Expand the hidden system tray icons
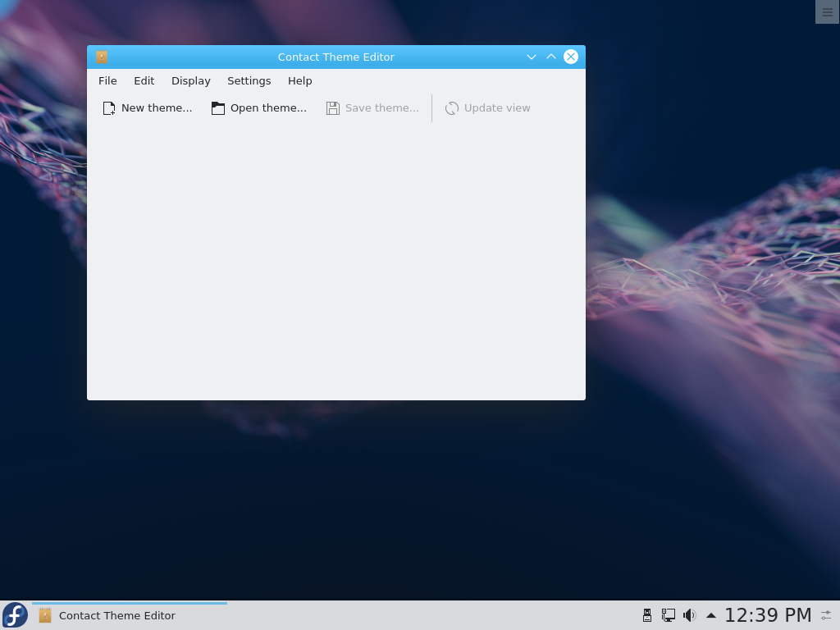840x630 pixels. click(x=711, y=615)
